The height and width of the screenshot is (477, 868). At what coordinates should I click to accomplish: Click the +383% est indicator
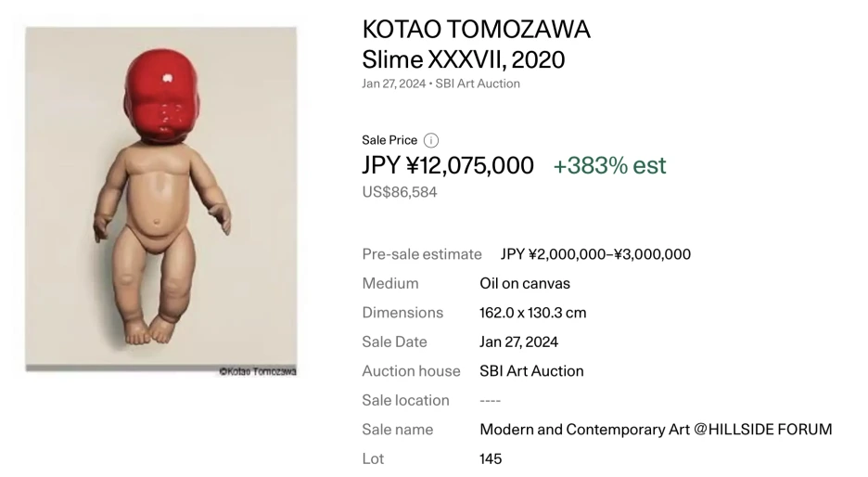click(609, 166)
